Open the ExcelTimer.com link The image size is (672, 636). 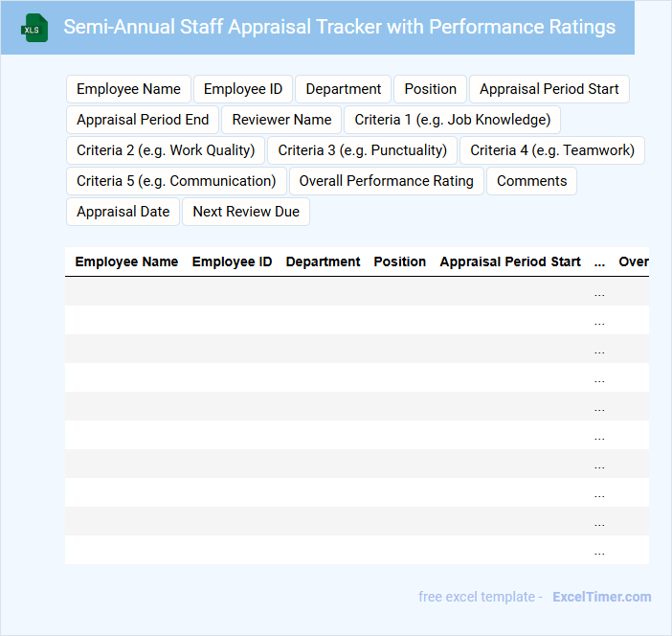[601, 597]
